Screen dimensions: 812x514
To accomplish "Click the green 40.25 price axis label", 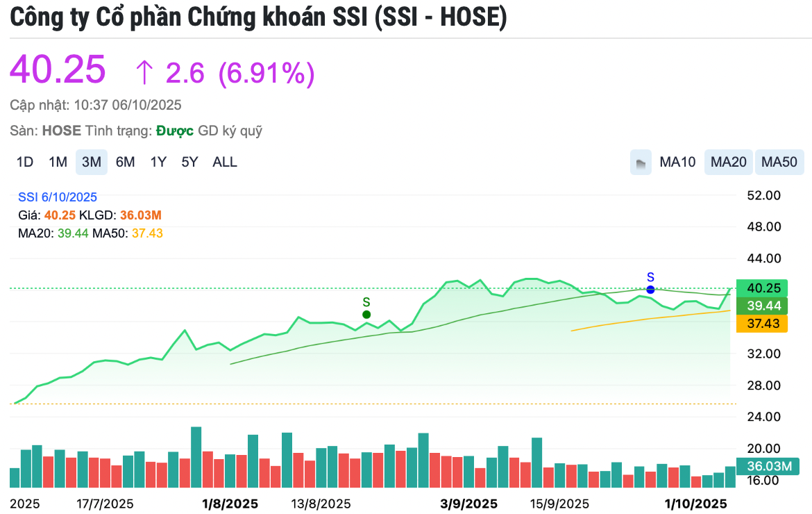I will (x=762, y=288).
